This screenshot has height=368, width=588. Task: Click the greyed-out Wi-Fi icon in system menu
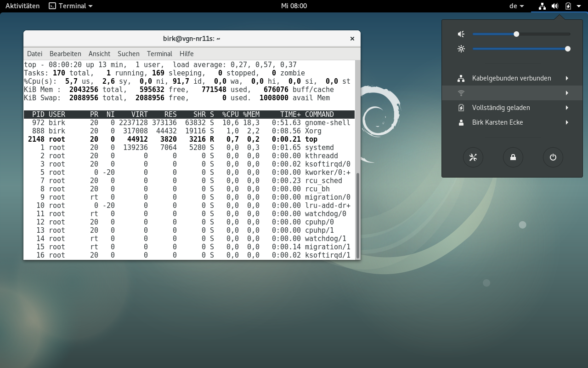click(x=461, y=93)
